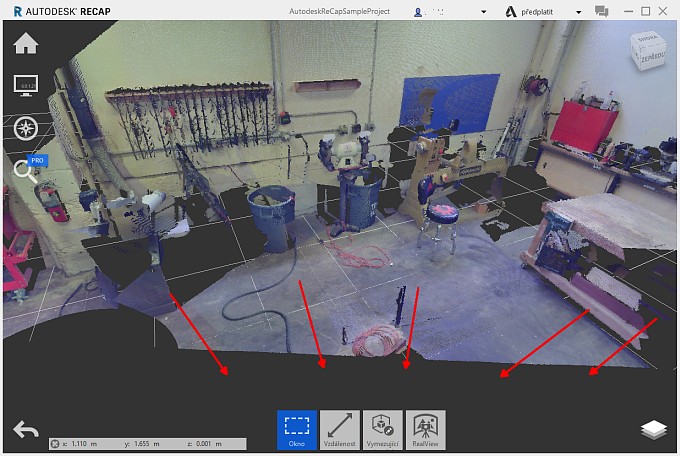
Task: Choose the Vymezující bounding box tool
Action: 382,429
